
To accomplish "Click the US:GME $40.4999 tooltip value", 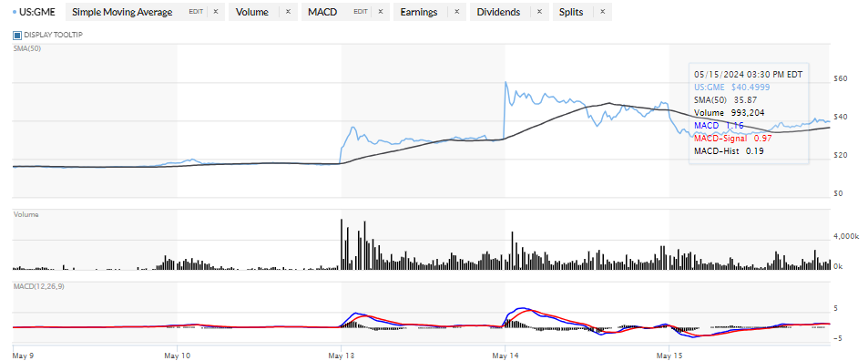I will 731,87.
